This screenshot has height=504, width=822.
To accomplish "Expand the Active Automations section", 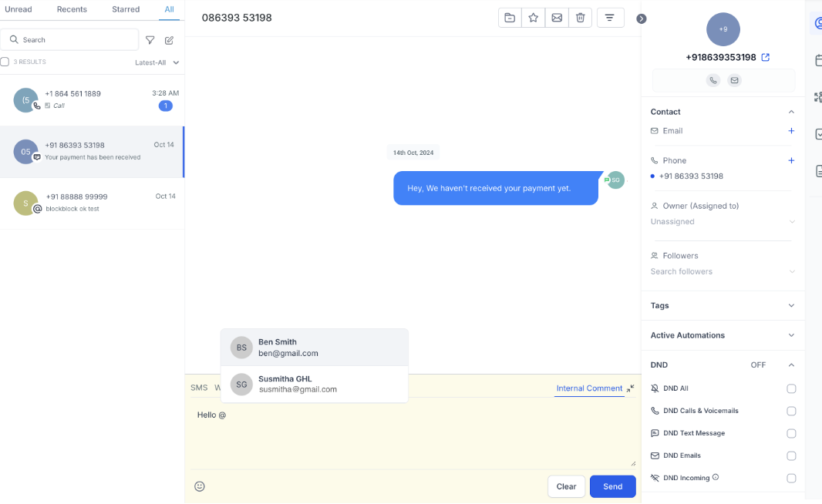I will (x=791, y=335).
